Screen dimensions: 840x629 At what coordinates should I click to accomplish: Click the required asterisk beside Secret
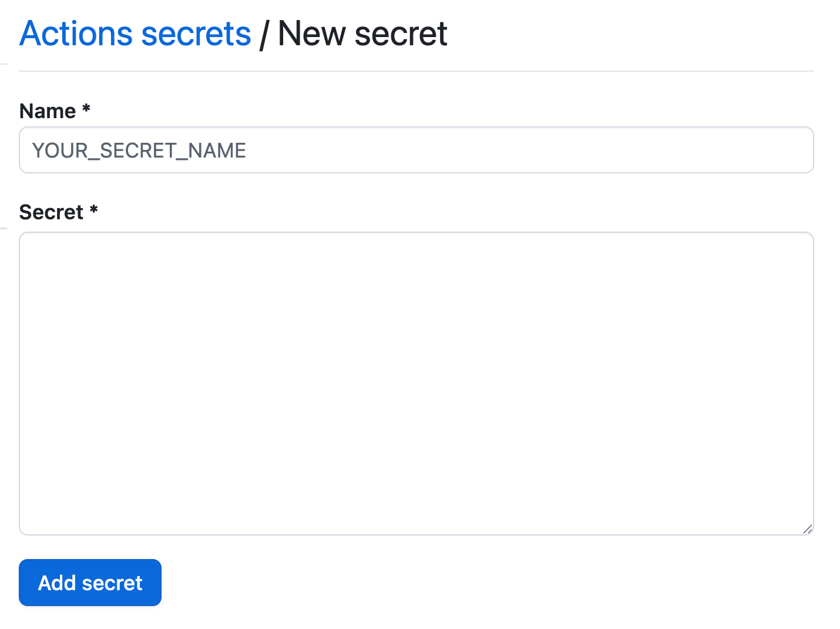click(x=93, y=210)
